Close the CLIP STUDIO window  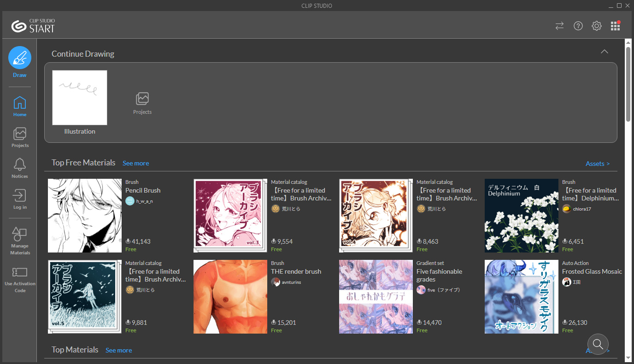click(x=628, y=6)
